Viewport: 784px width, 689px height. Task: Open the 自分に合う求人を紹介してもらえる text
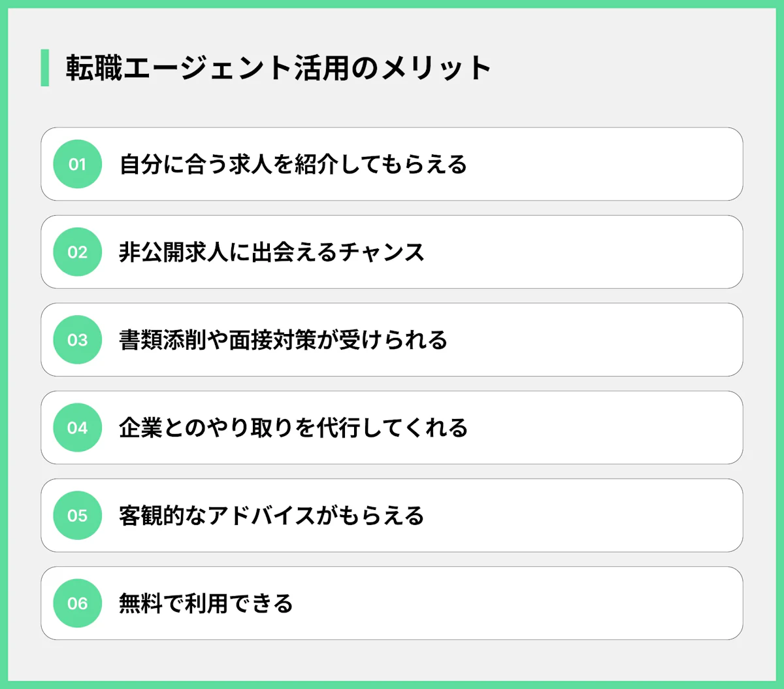293,164
